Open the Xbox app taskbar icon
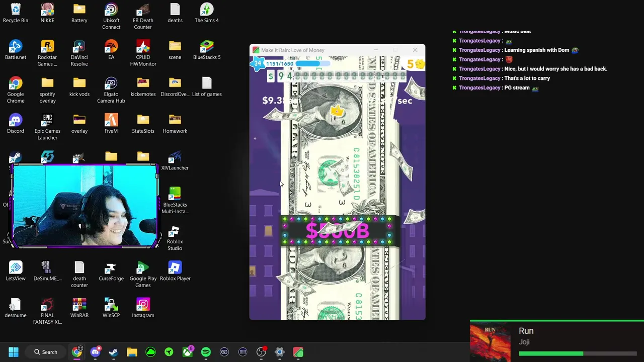Screen dimensions: 644x362 pos(187,352)
